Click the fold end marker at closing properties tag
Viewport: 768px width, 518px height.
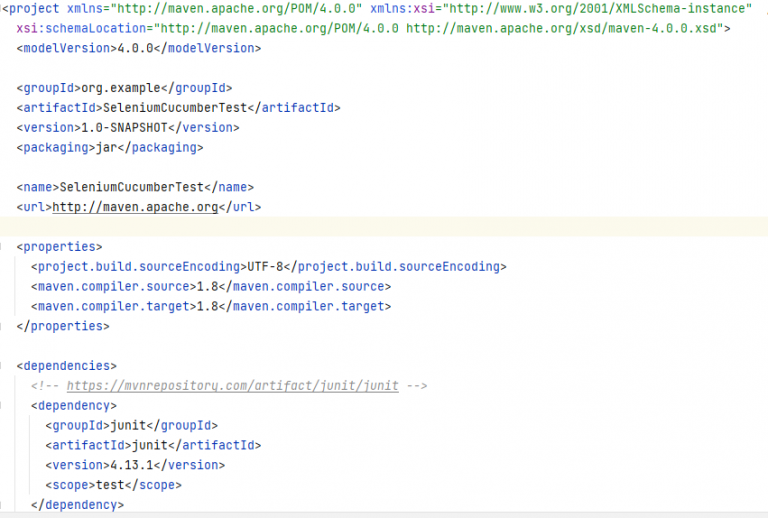pyautogui.click(x=5, y=326)
